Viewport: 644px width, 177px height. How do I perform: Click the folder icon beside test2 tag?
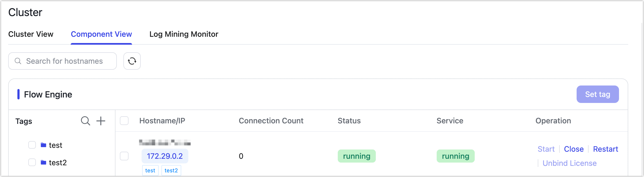43,162
